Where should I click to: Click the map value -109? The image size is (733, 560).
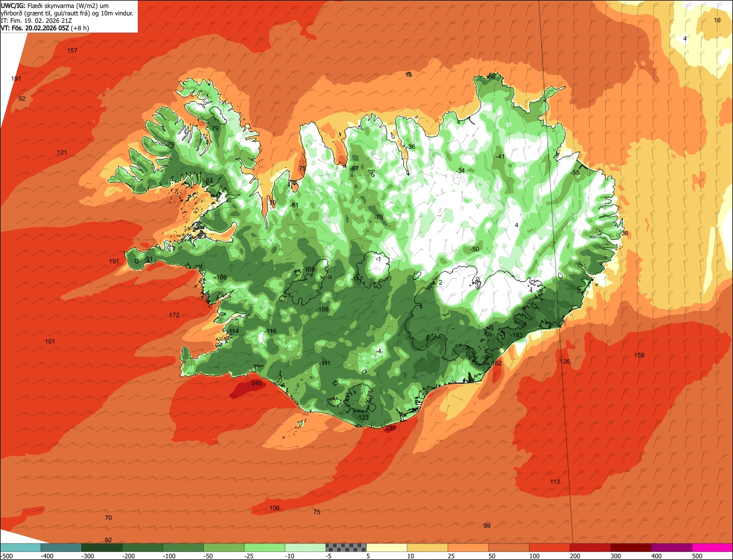click(309, 270)
